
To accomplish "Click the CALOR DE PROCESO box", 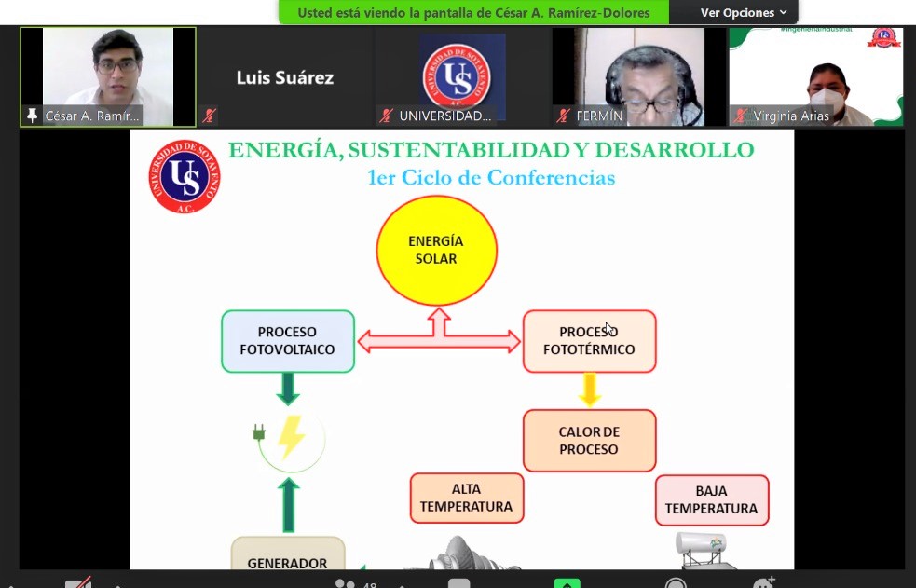I will pos(589,440).
